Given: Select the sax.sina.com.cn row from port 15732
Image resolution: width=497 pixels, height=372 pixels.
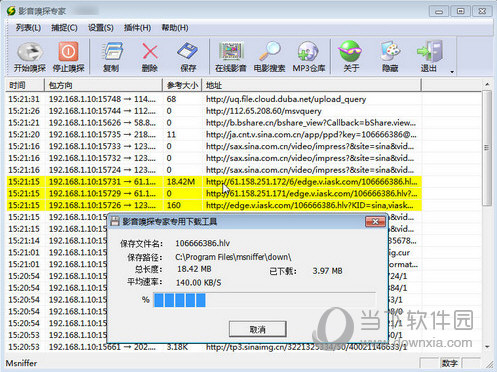Looking at the screenshot, I should pyautogui.click(x=214, y=158).
